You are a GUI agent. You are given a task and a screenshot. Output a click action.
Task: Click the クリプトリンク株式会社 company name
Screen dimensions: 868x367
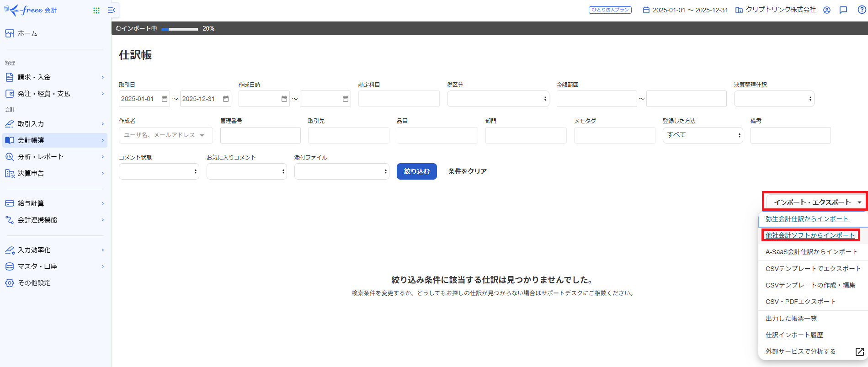pos(781,10)
